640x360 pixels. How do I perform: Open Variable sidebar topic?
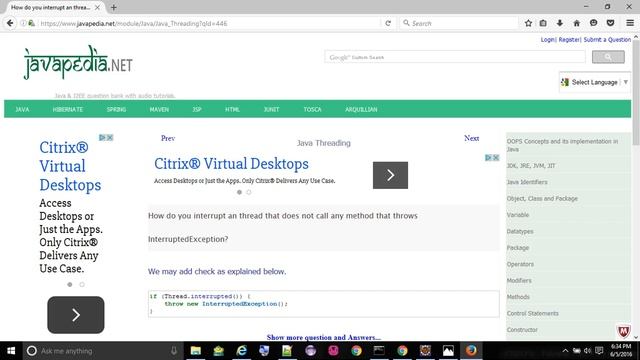pos(518,215)
